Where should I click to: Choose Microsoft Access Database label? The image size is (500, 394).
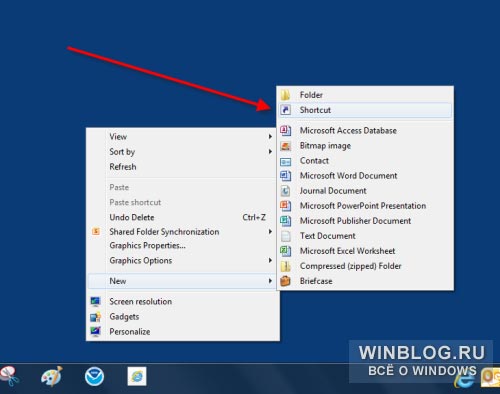(348, 130)
